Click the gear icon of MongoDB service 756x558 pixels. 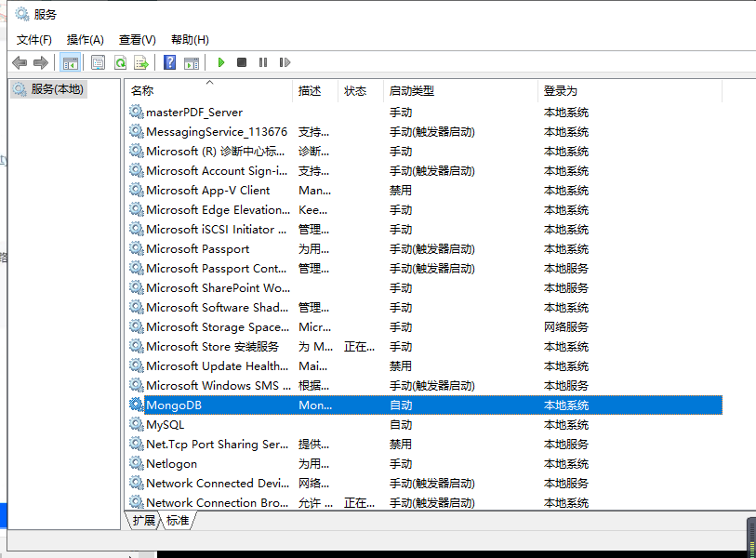[137, 405]
